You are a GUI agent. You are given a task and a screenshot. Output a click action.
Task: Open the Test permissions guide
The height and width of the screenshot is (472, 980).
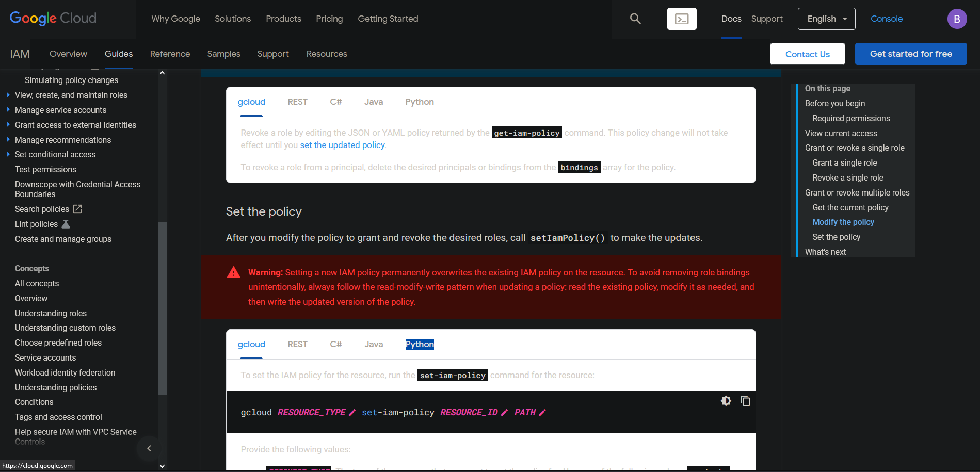coord(45,169)
